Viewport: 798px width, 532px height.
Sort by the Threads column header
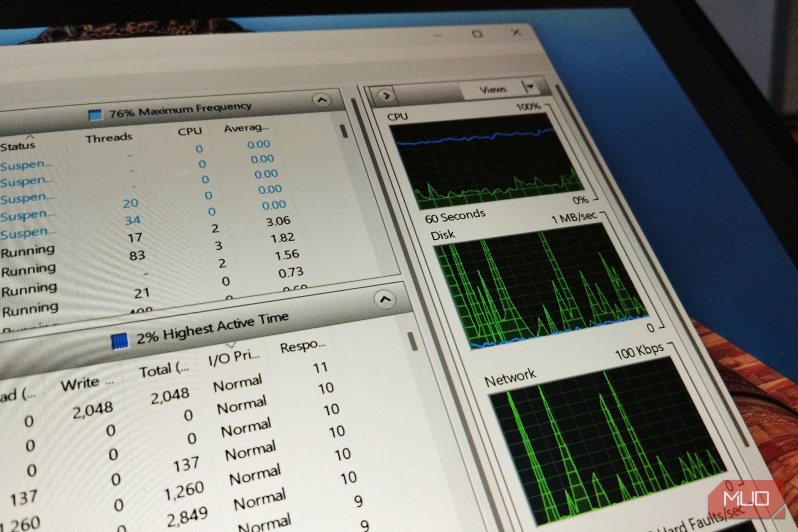(109, 138)
